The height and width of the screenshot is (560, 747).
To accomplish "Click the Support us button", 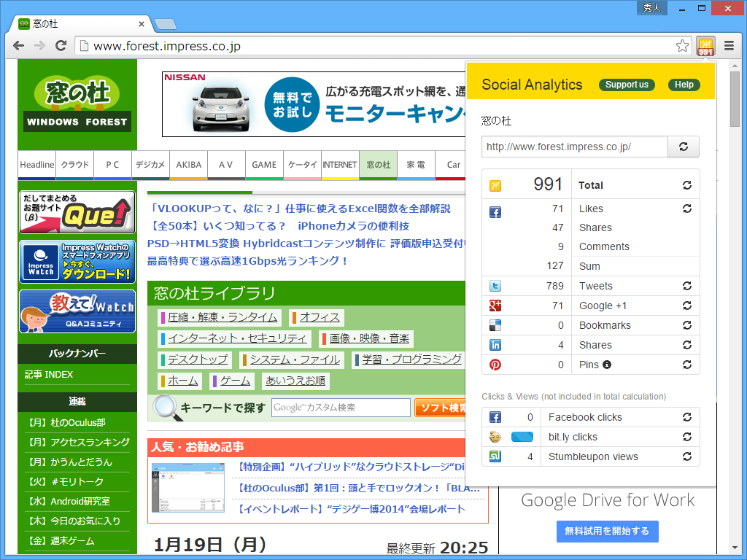I will point(627,85).
